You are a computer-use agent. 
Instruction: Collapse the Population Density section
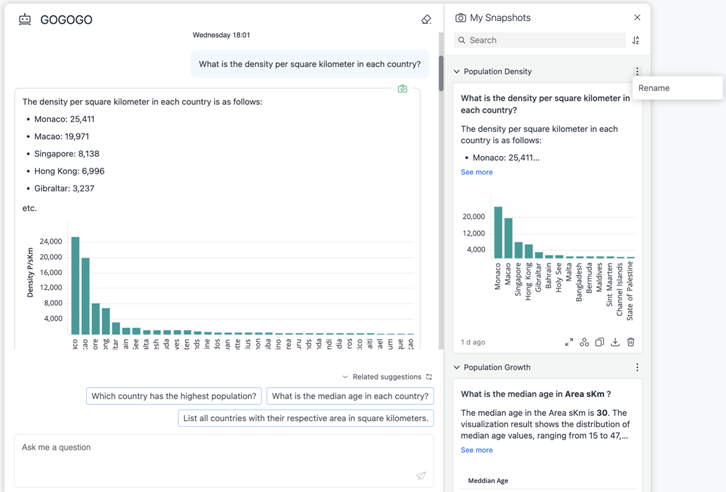click(457, 72)
